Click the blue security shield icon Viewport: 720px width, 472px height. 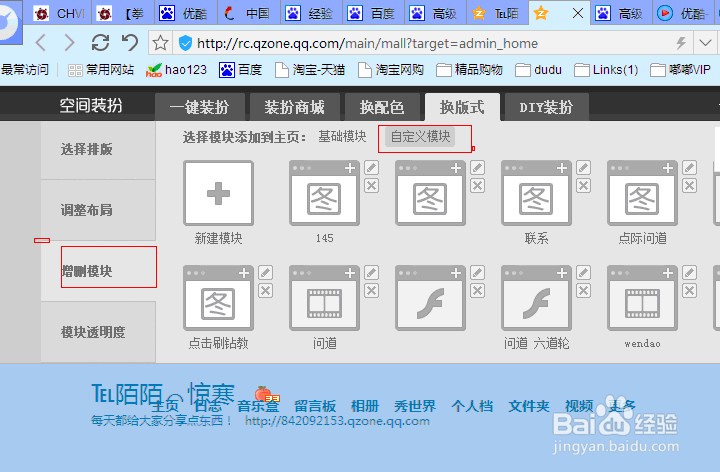point(185,43)
